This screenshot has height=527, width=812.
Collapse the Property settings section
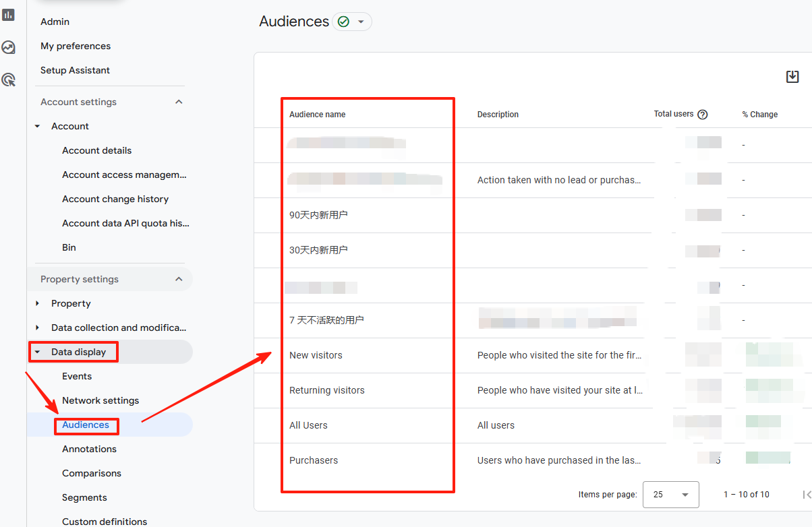[179, 279]
